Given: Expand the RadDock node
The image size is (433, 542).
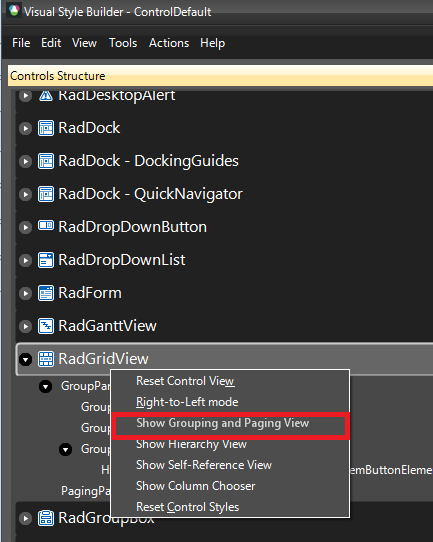Looking at the screenshot, I should [26, 129].
